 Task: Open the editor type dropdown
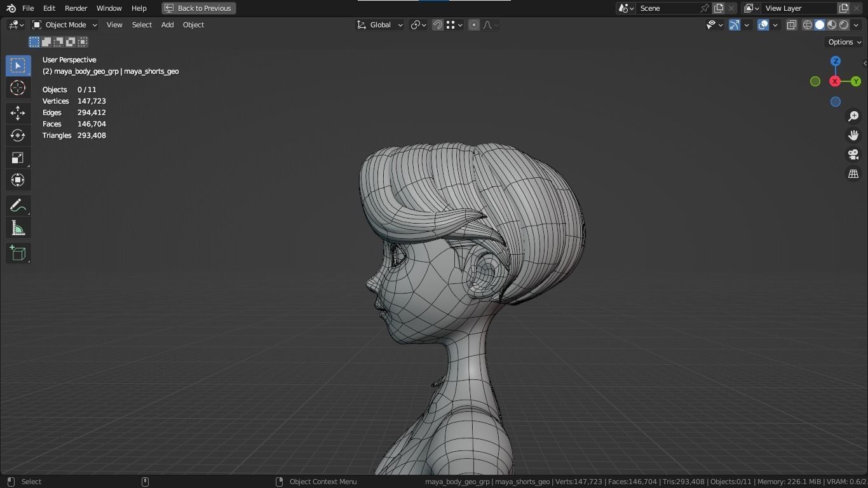tap(16, 25)
